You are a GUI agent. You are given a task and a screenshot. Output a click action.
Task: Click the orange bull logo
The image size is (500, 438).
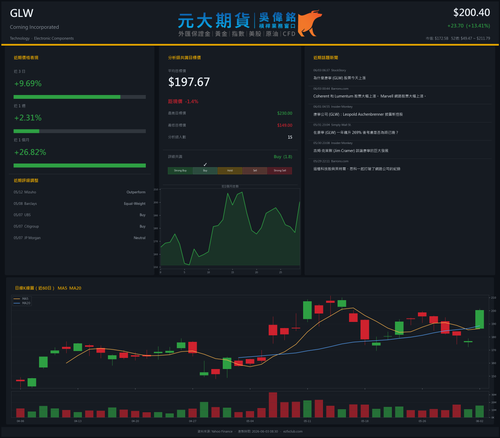(310, 23)
